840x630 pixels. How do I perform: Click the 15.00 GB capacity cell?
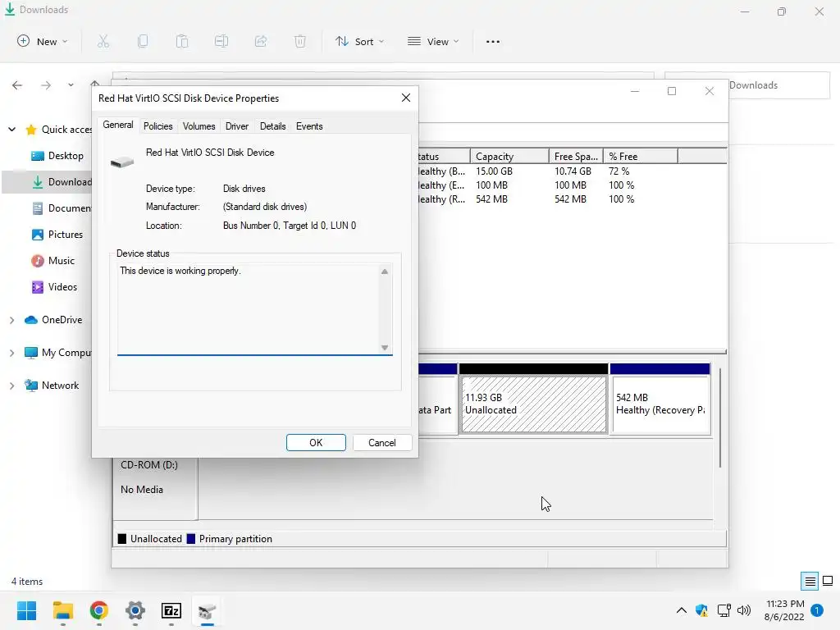click(x=494, y=171)
